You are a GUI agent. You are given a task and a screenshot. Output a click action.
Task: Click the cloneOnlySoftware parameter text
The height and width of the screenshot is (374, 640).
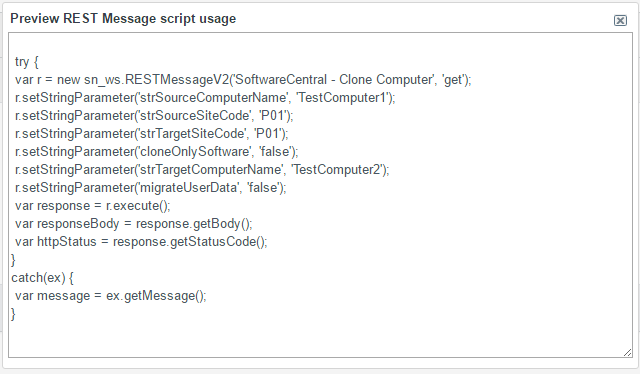[x=194, y=151]
